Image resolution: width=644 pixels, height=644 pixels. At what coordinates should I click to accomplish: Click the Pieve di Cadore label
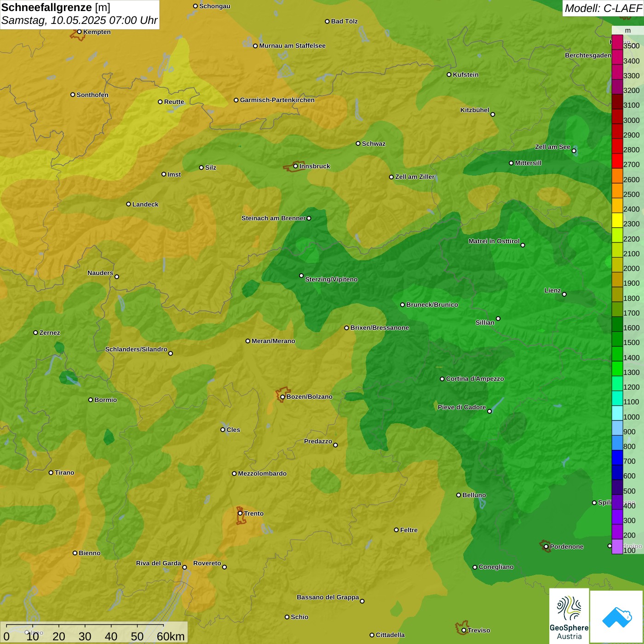tap(462, 407)
